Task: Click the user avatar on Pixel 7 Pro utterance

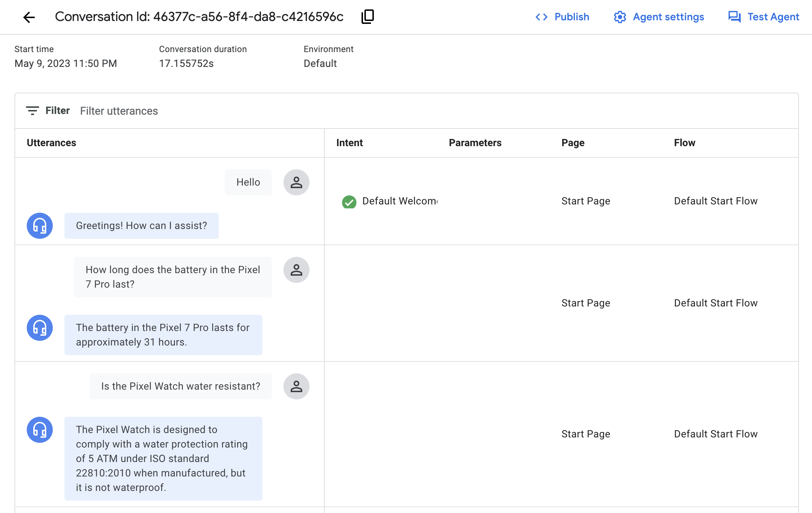Action: (296, 271)
